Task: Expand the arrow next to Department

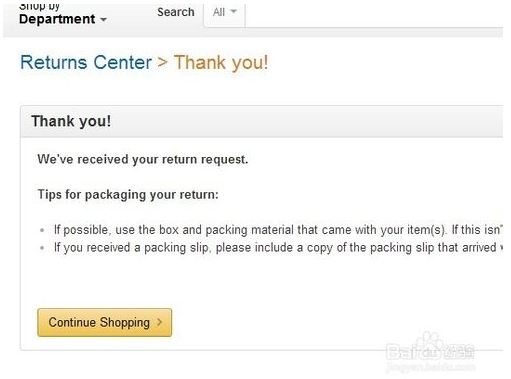Action: coord(104,20)
